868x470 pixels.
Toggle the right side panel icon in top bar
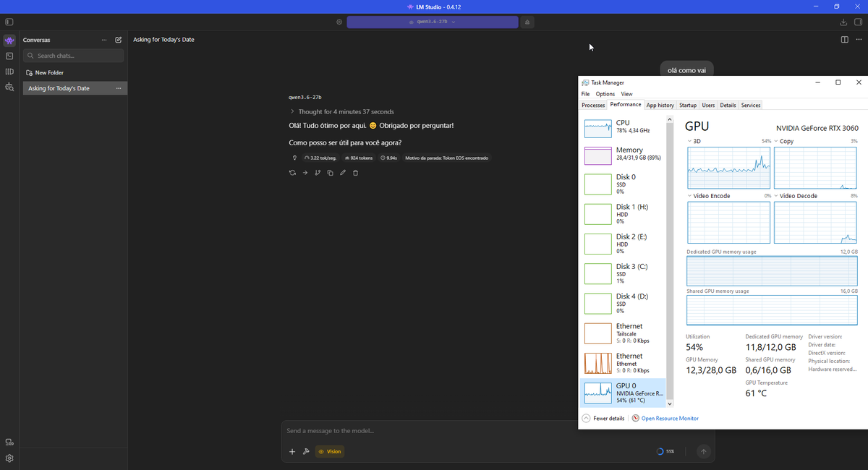(859, 22)
